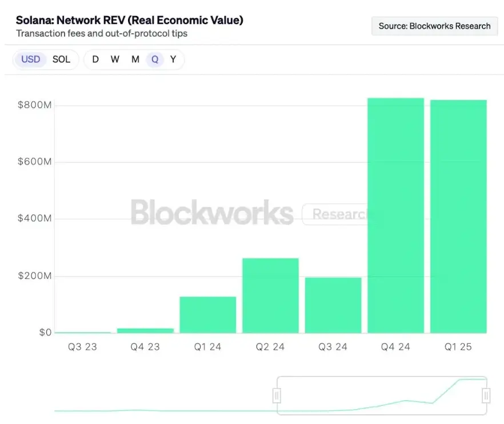Screen dimensions: 504x424
Task: Click the Q3 24 bar
Action: pyautogui.click(x=333, y=305)
